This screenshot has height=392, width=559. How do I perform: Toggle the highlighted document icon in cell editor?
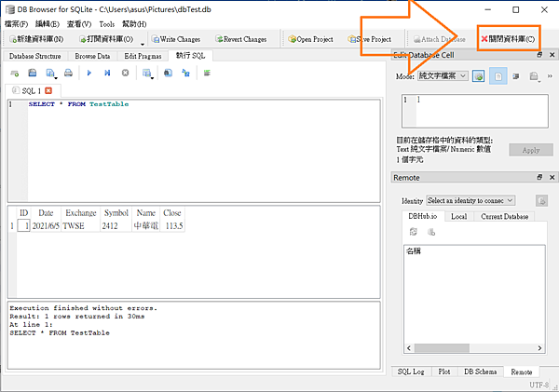click(x=498, y=76)
